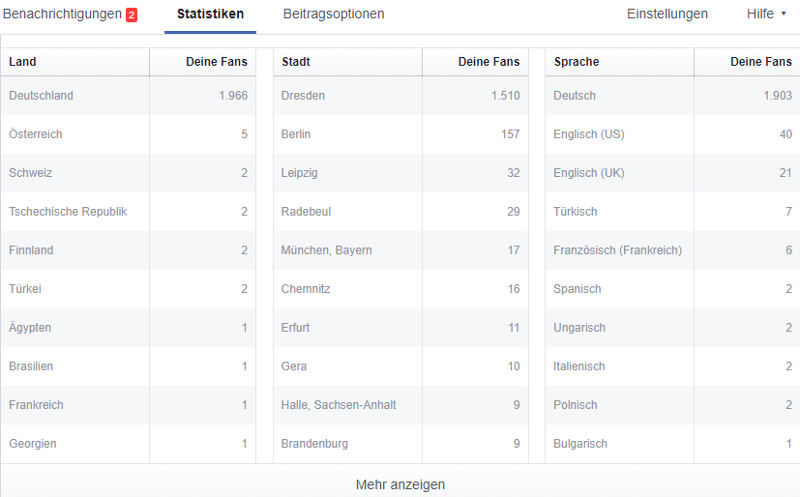Open the Beitragsoptionen tab
The width and height of the screenshot is (800, 497).
333,14
